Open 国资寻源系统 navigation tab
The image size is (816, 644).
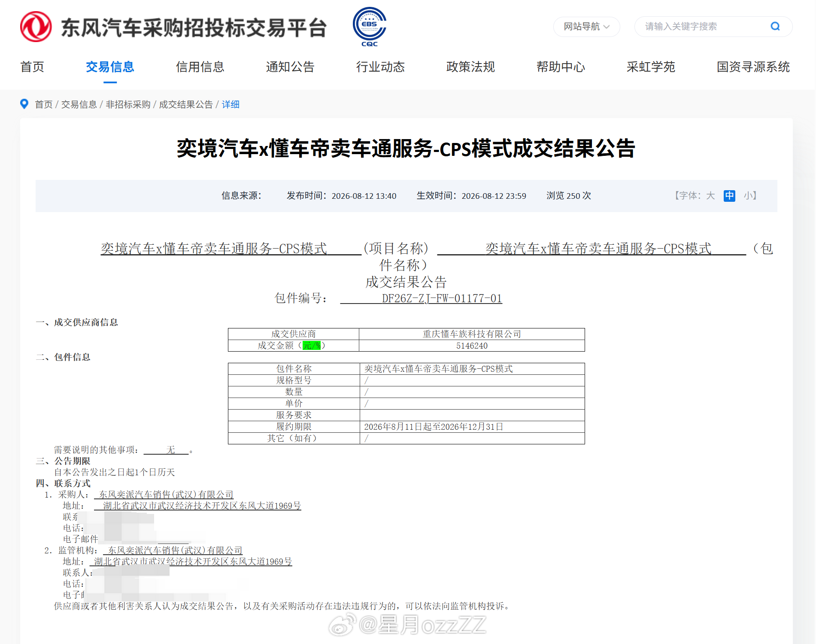[x=753, y=67]
